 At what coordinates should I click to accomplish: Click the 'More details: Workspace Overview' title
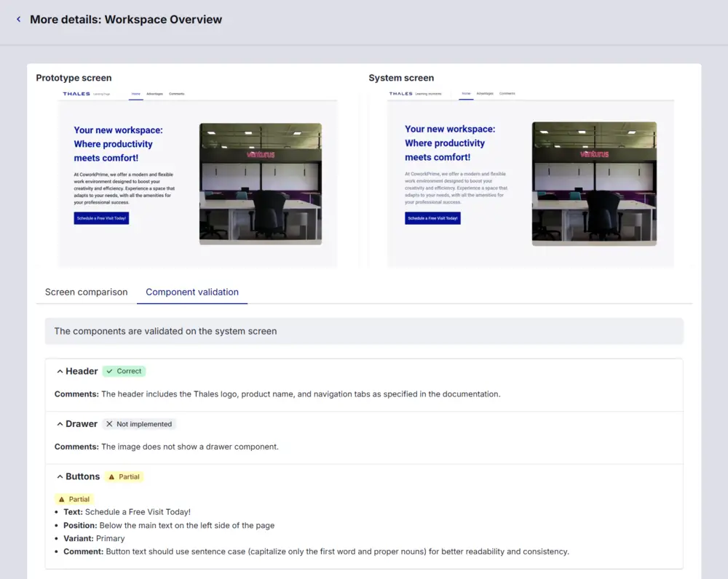click(x=126, y=20)
